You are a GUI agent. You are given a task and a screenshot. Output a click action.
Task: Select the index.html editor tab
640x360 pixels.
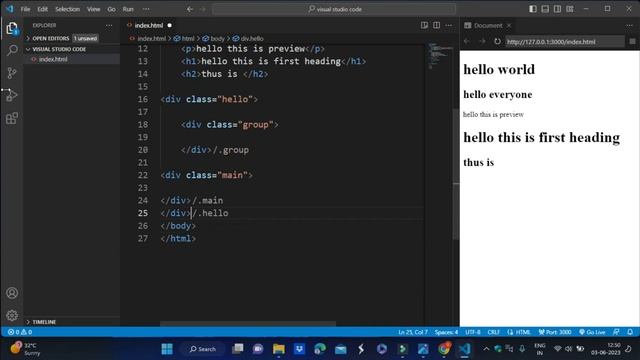point(149,25)
